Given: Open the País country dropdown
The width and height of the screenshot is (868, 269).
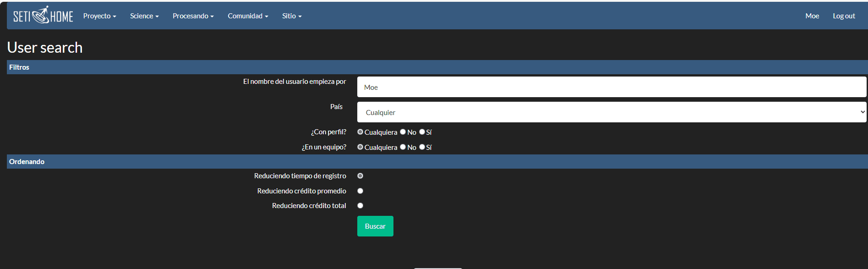Looking at the screenshot, I should [x=611, y=112].
